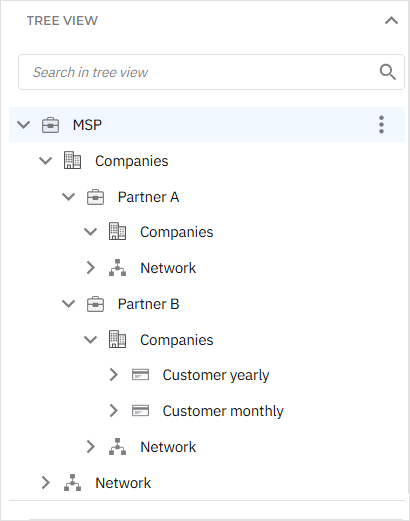410x521 pixels.
Task: Click the Search in tree view field
Action: pyautogui.click(x=211, y=72)
